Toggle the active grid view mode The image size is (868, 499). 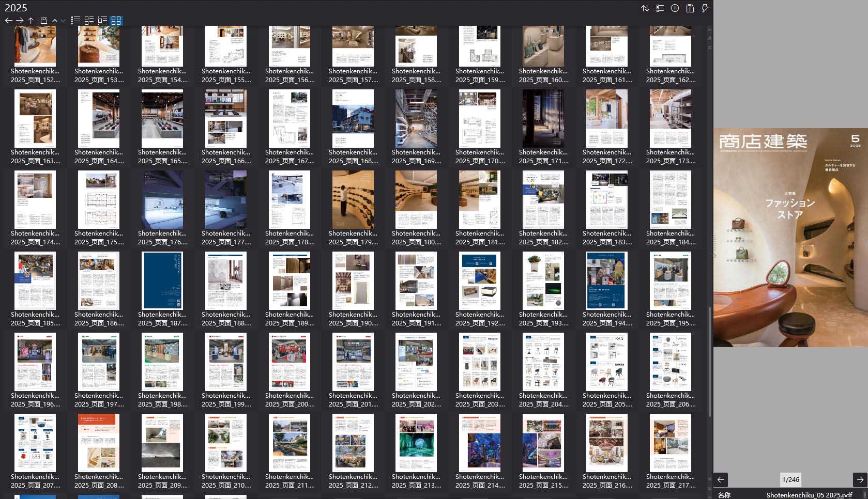pos(116,21)
